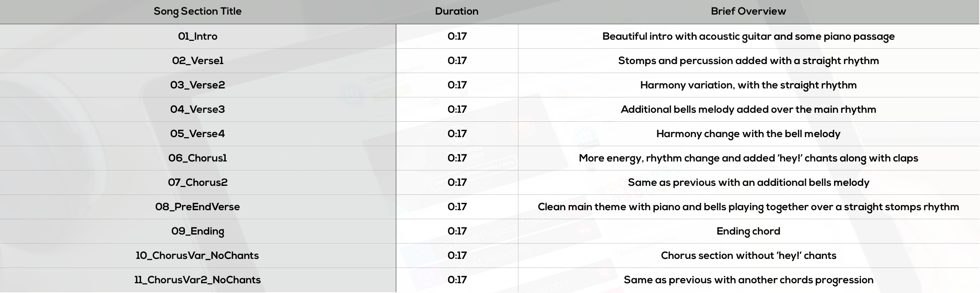Viewport: 980px width, 293px height.
Task: Select the 01_Intro section row
Action: 490,36
